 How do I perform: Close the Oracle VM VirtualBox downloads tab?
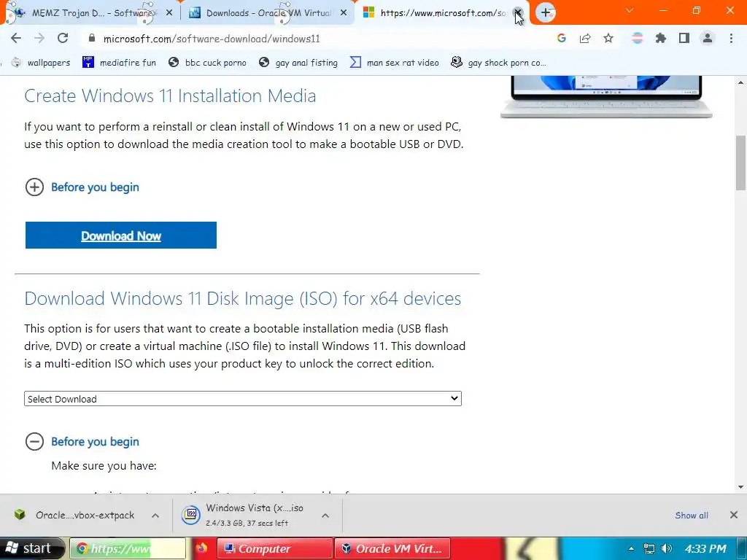tap(344, 13)
